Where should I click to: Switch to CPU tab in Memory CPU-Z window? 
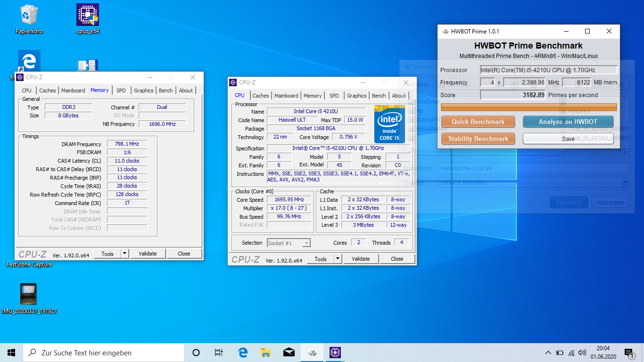(x=27, y=90)
